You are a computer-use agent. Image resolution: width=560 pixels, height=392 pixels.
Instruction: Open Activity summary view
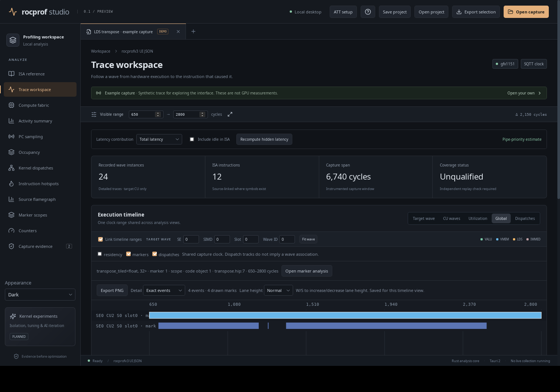(x=40, y=121)
